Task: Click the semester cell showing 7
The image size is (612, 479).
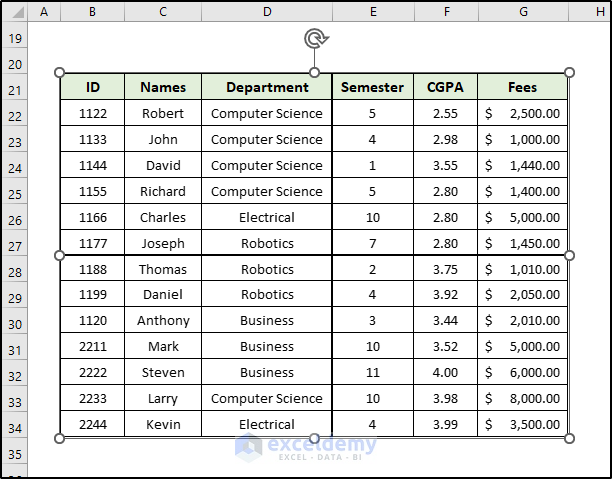Action: point(373,243)
